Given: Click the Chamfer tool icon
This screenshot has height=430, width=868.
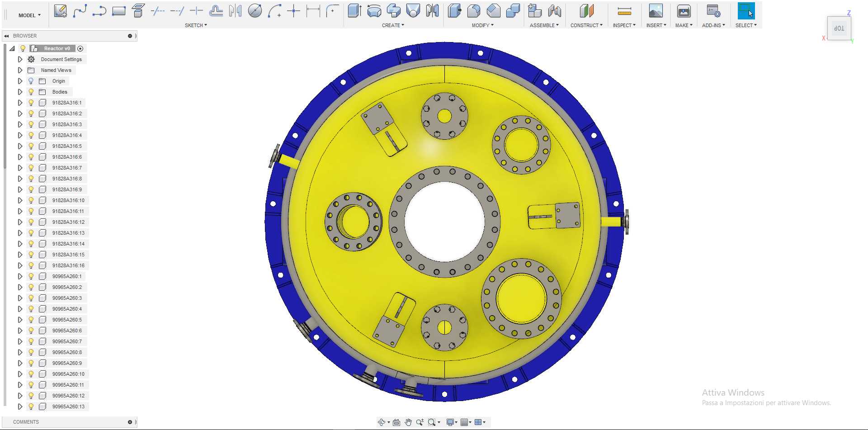Looking at the screenshot, I should (493, 11).
